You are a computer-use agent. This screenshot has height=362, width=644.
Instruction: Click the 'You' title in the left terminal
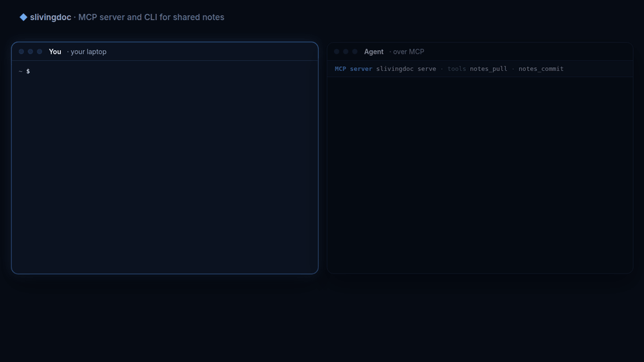[55, 52]
